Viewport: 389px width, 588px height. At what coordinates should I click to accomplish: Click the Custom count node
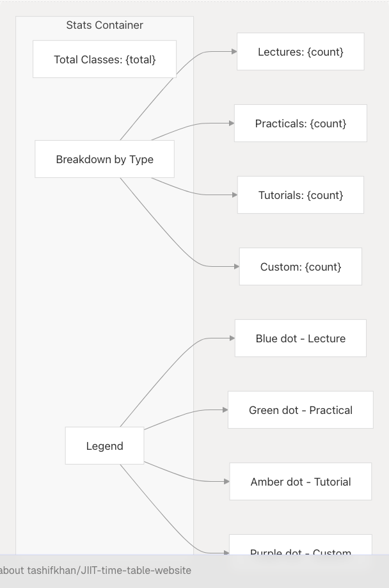click(x=300, y=267)
